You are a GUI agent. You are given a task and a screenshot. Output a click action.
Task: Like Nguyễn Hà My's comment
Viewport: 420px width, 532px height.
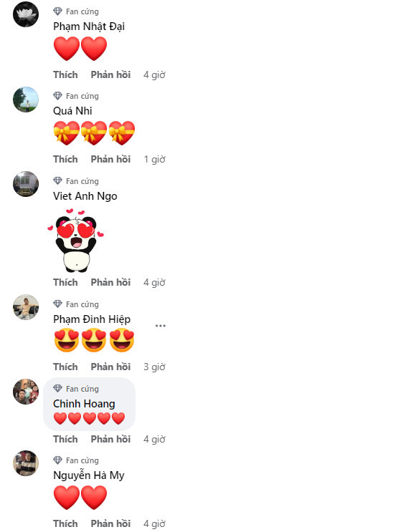65,523
